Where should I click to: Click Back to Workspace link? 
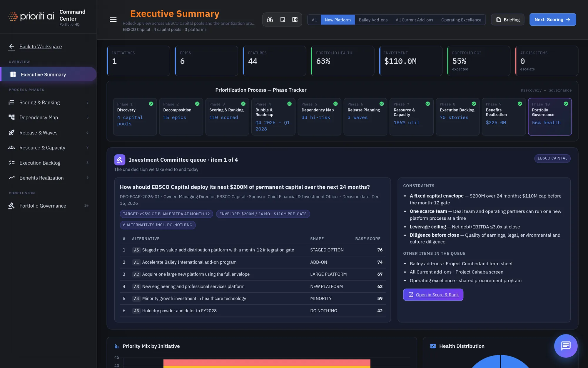coord(41,47)
